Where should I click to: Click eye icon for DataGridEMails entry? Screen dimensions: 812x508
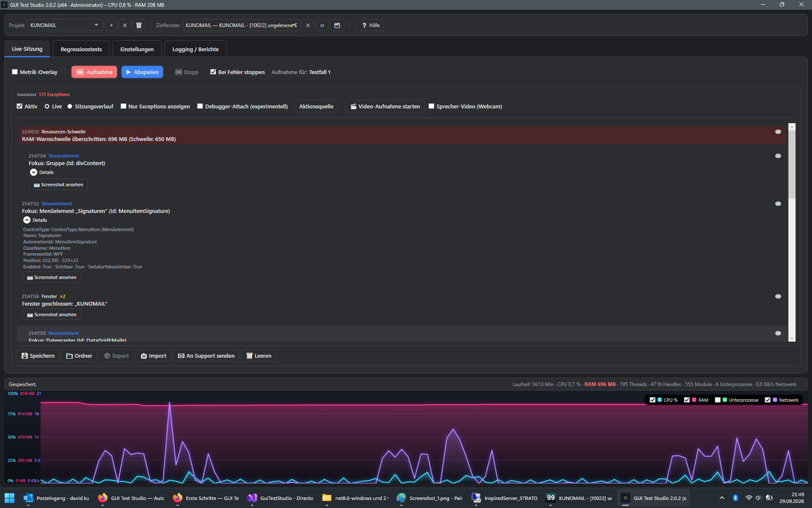778,333
